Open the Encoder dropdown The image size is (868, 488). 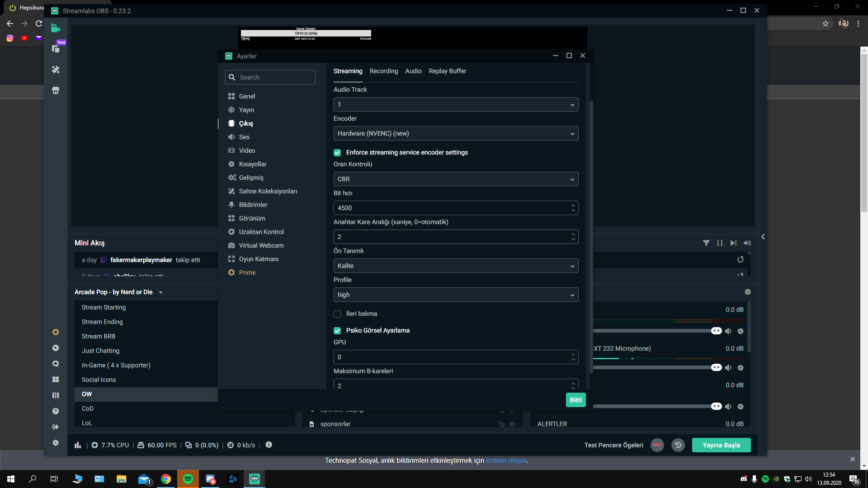(x=456, y=134)
